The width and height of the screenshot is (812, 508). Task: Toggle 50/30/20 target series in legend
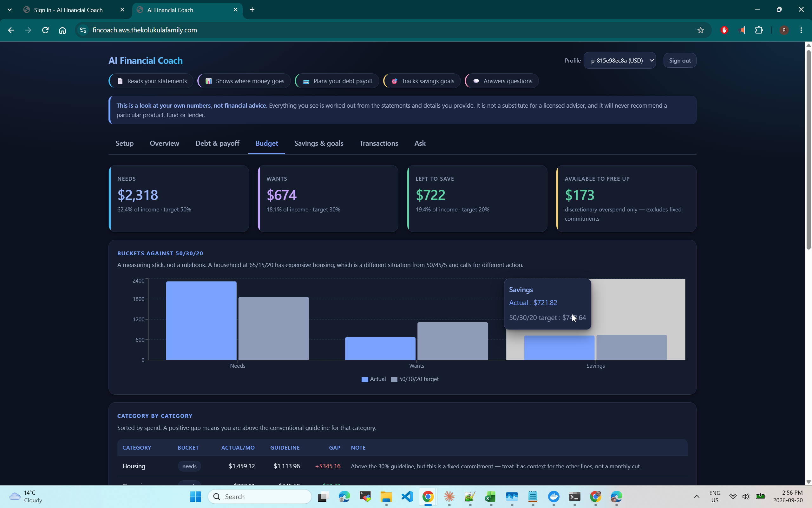coord(415,379)
